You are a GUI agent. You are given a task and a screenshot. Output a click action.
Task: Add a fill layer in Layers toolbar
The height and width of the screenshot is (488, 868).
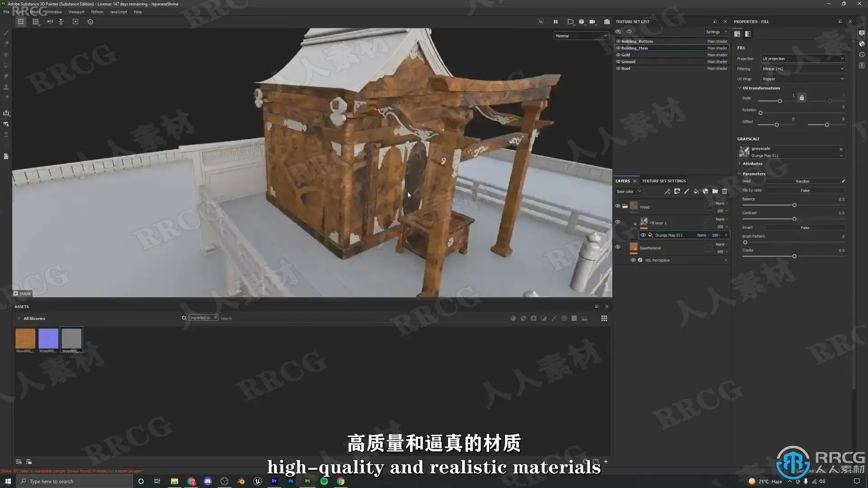(696, 192)
